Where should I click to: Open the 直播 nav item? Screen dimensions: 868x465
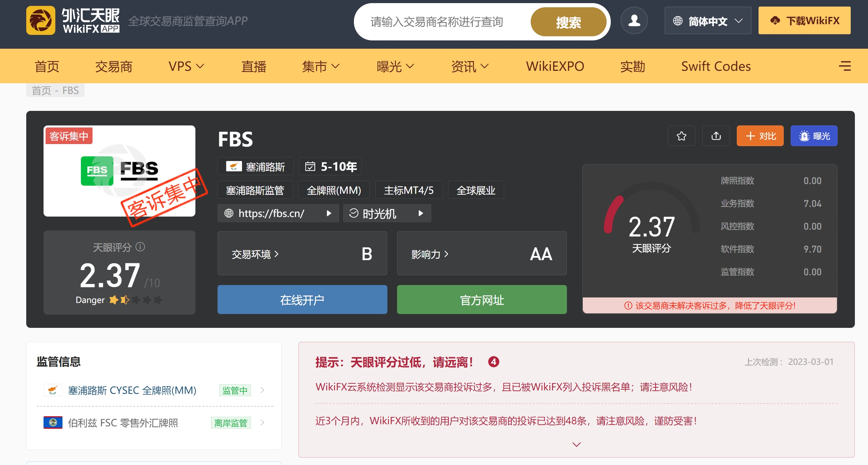coord(254,66)
